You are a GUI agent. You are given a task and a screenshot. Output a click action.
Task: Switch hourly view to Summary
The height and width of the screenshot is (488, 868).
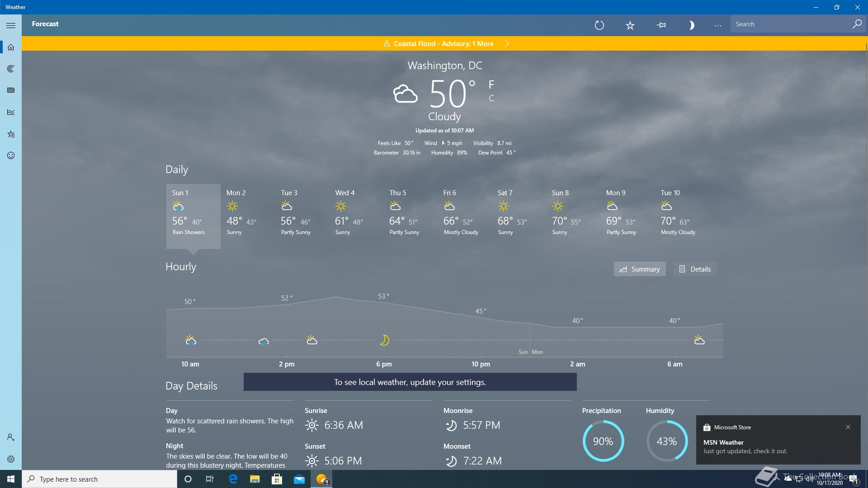pos(639,269)
